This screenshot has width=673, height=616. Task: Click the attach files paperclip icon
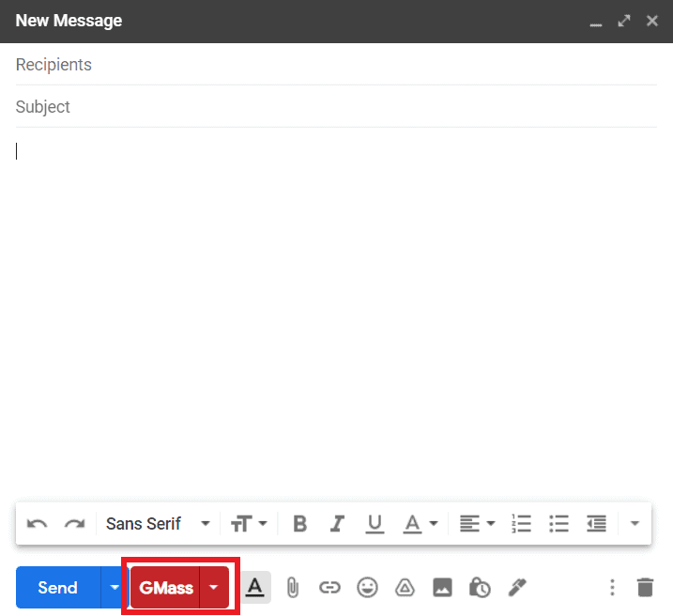292,588
